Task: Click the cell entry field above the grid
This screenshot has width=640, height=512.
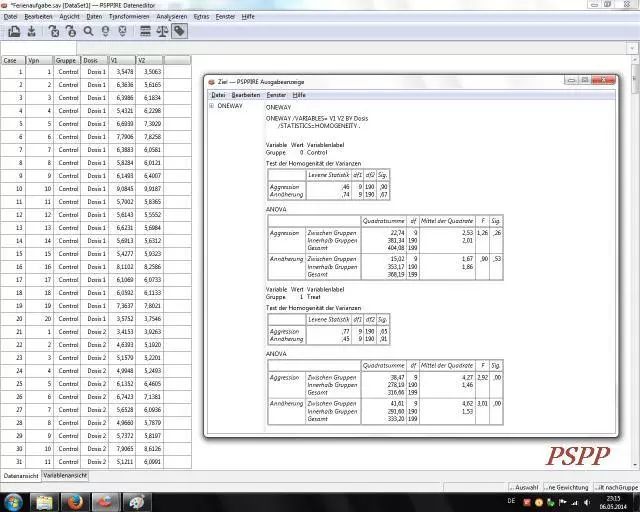Action: point(352,48)
